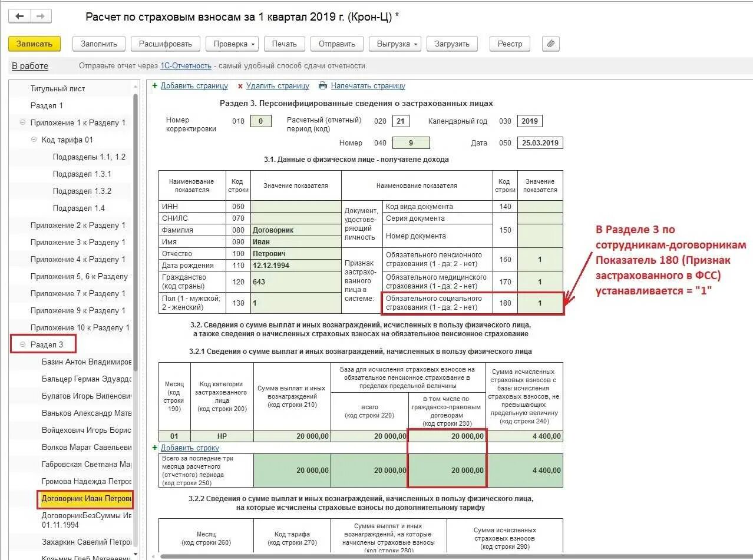The image size is (753, 560).
Task: Open Подраздел 1.3.2 tree item
Action: click(x=82, y=191)
